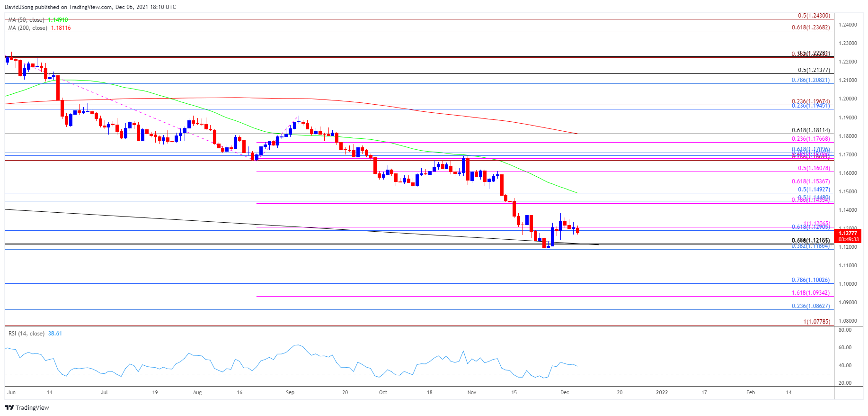Select the MA (50, close) legend label
The image size is (868, 416).
26,20
